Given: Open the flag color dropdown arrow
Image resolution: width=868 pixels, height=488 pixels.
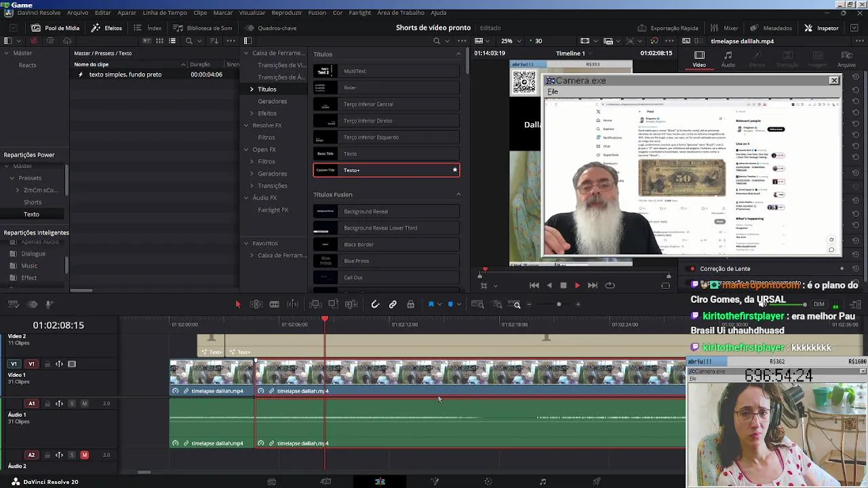Looking at the screenshot, I should coord(439,305).
